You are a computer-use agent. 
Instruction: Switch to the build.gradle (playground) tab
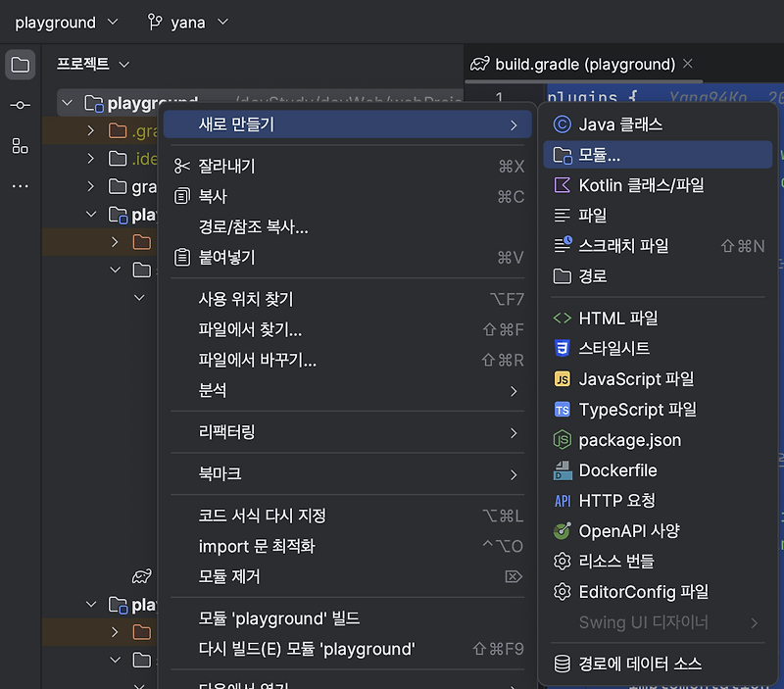(582, 63)
